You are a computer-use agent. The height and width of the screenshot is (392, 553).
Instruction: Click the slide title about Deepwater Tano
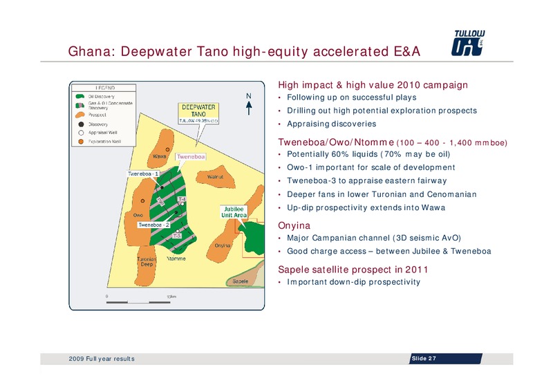pyautogui.click(x=244, y=52)
